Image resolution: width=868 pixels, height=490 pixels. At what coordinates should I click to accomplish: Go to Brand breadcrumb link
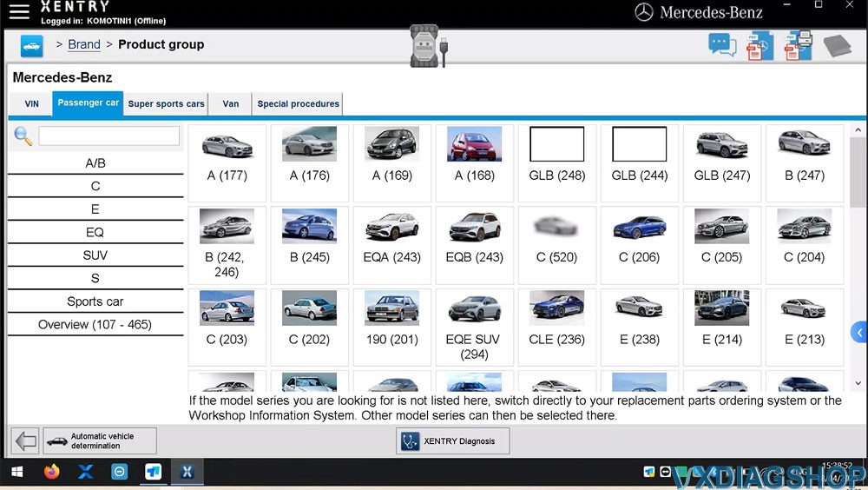point(84,44)
